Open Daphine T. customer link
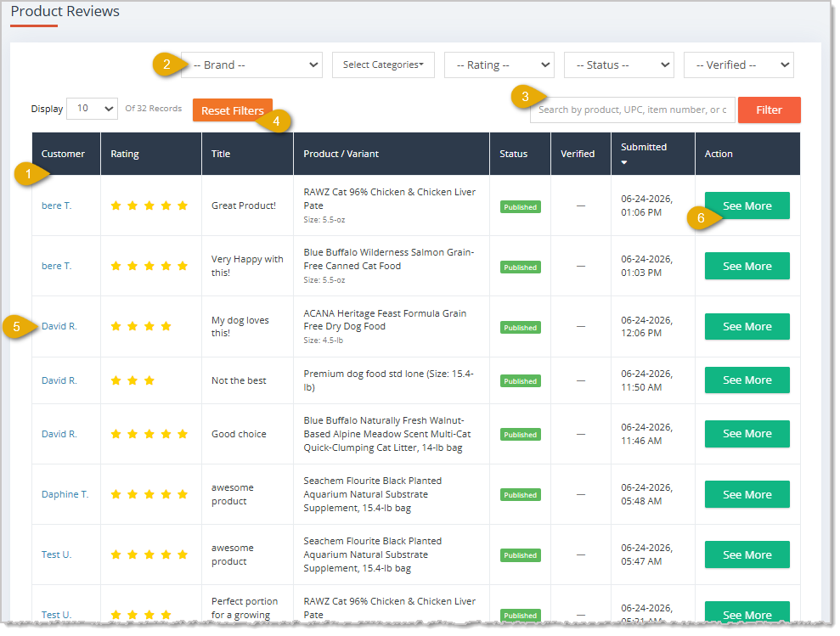This screenshot has height=636, width=840. tap(65, 494)
